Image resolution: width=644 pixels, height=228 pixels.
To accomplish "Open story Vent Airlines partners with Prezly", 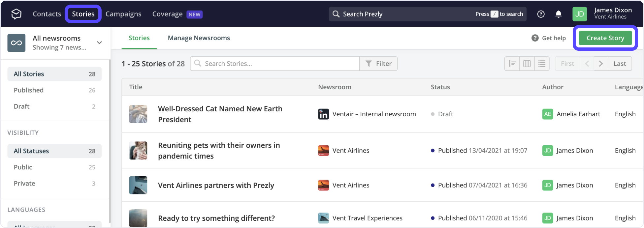I will [x=216, y=185].
